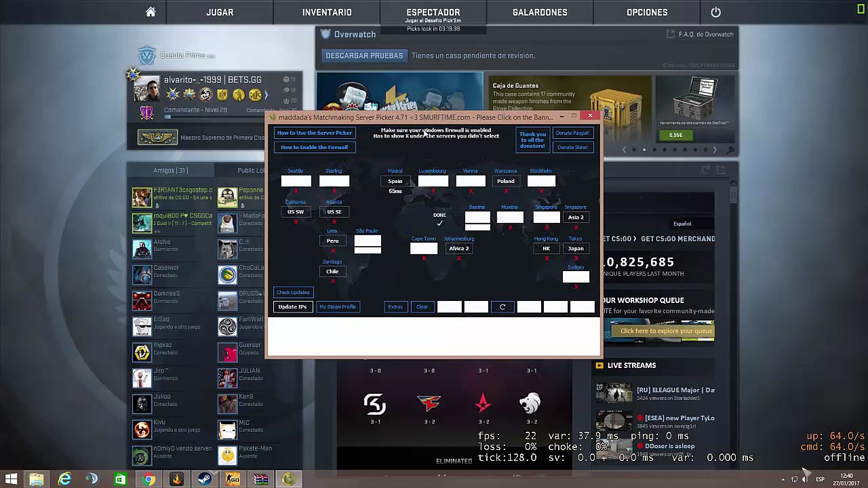This screenshot has height=488, width=868.
Task: Click Update IPs button
Action: point(293,307)
